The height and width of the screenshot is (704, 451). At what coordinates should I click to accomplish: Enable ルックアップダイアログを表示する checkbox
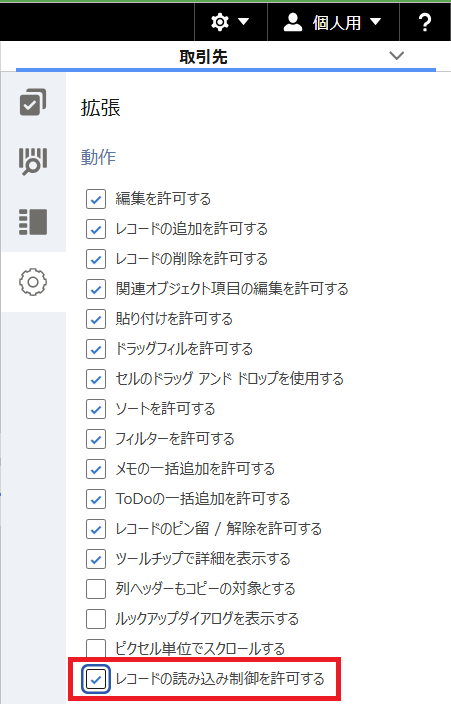[x=96, y=619]
